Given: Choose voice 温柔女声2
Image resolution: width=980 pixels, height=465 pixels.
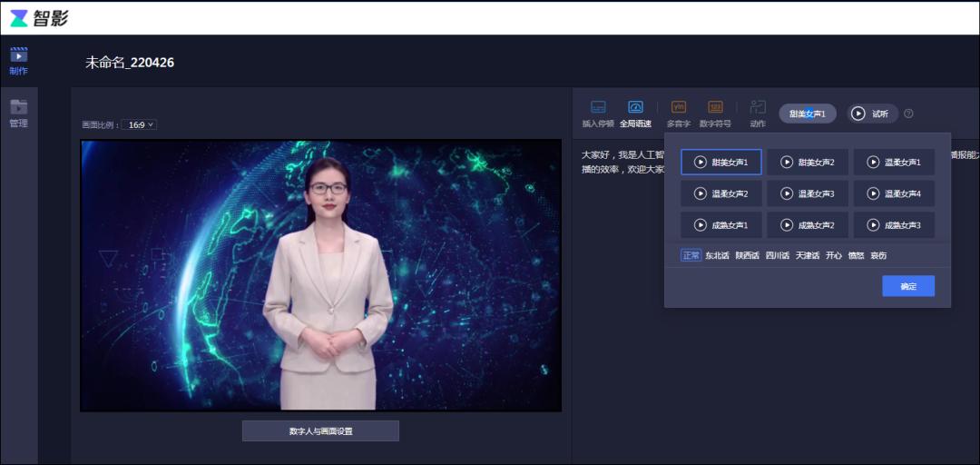Looking at the screenshot, I should coord(721,194).
